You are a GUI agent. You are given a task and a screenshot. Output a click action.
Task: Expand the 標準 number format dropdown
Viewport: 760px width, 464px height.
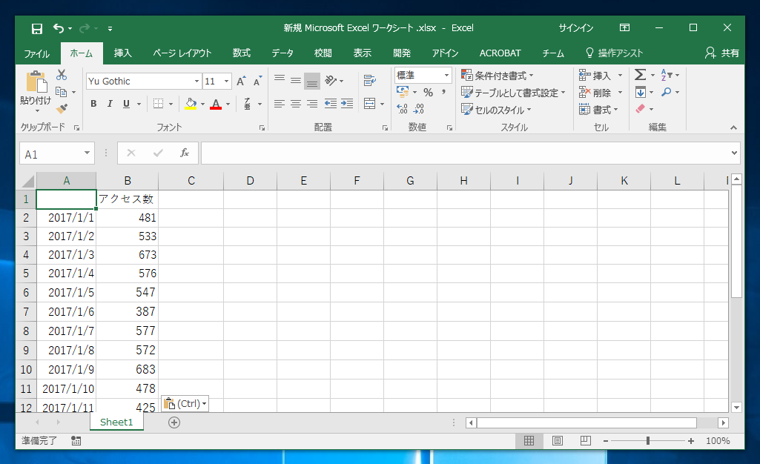tap(446, 75)
